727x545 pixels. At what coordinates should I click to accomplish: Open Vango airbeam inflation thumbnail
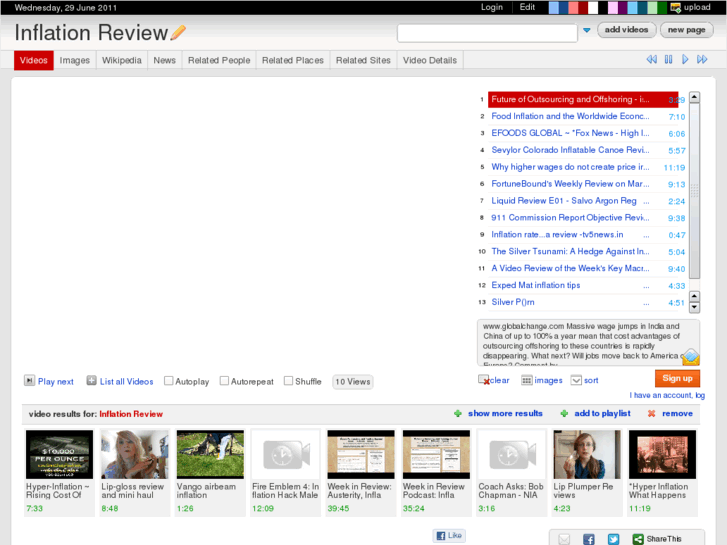[210, 454]
